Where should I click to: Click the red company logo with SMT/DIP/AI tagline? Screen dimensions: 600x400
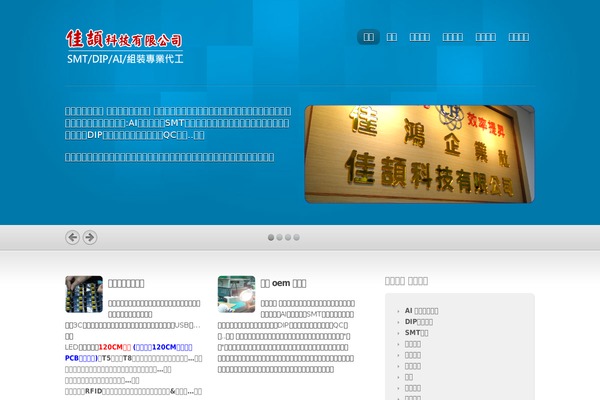124,46
